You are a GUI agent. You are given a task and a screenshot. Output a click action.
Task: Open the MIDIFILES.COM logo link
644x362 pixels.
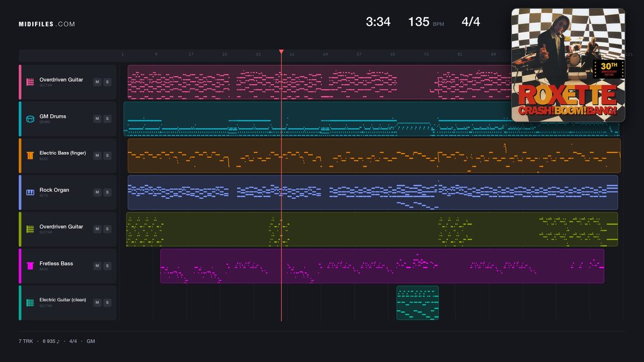47,24
